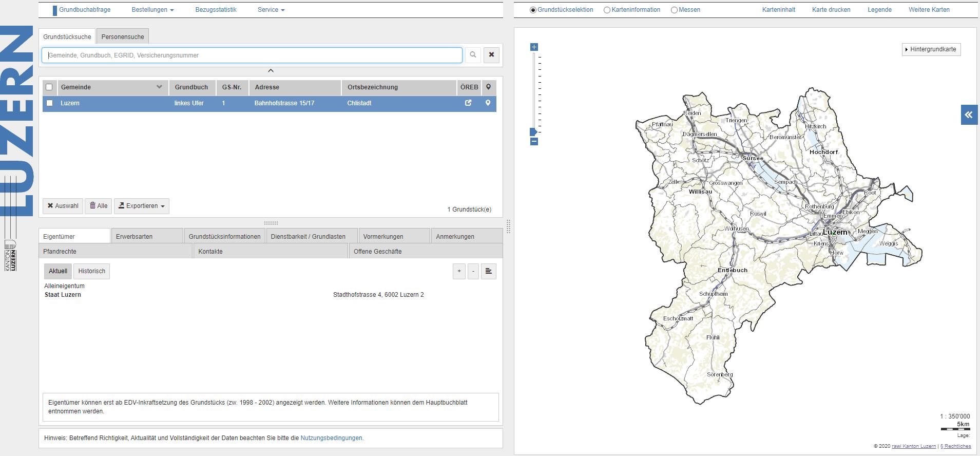Open the Exportieren dropdown

[x=142, y=206]
